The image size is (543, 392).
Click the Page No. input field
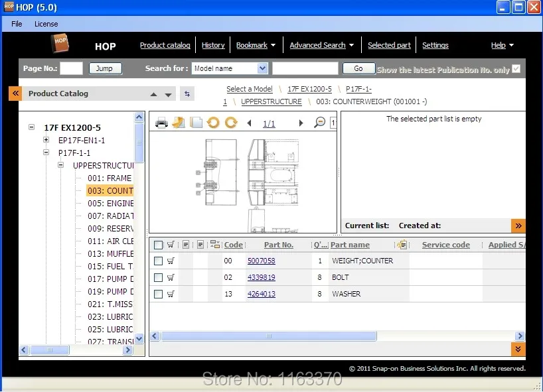point(71,68)
